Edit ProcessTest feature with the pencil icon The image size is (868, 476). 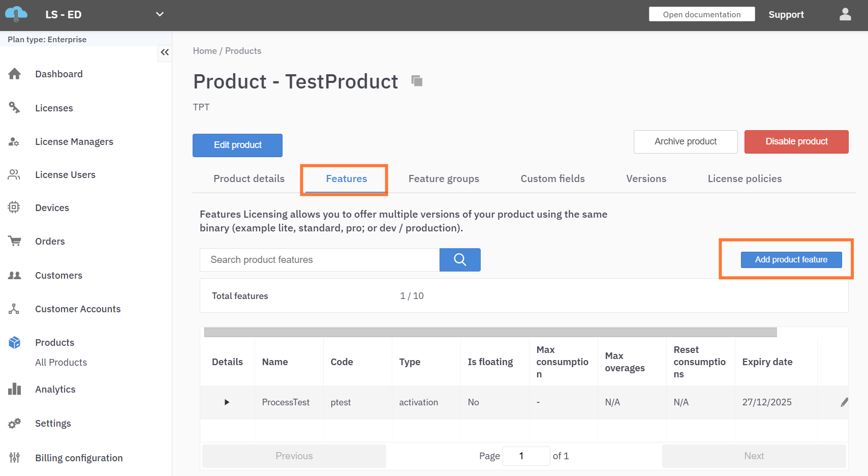(844, 402)
